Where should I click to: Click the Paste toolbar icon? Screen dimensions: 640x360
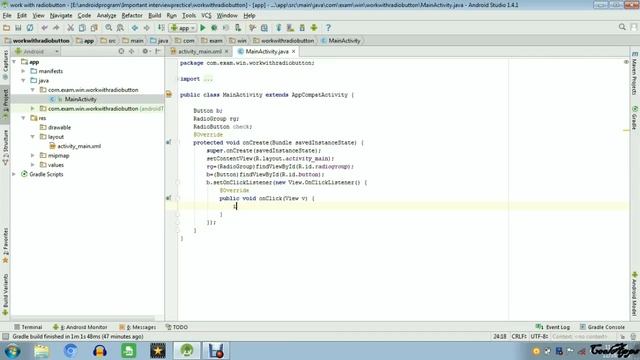click(x=94, y=28)
